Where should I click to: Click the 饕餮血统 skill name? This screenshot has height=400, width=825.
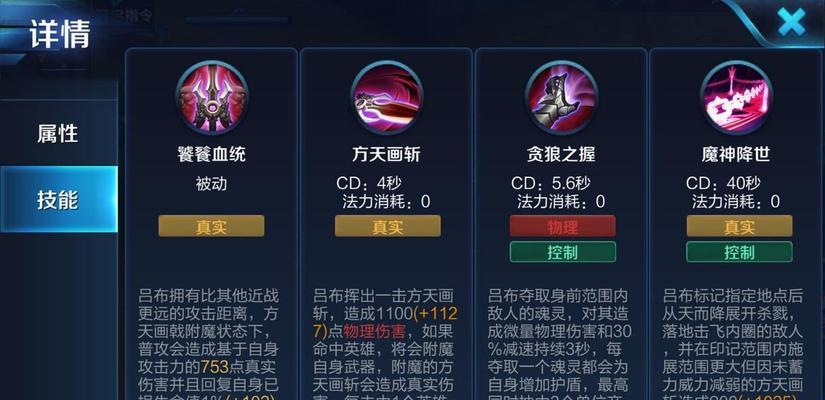click(x=212, y=154)
